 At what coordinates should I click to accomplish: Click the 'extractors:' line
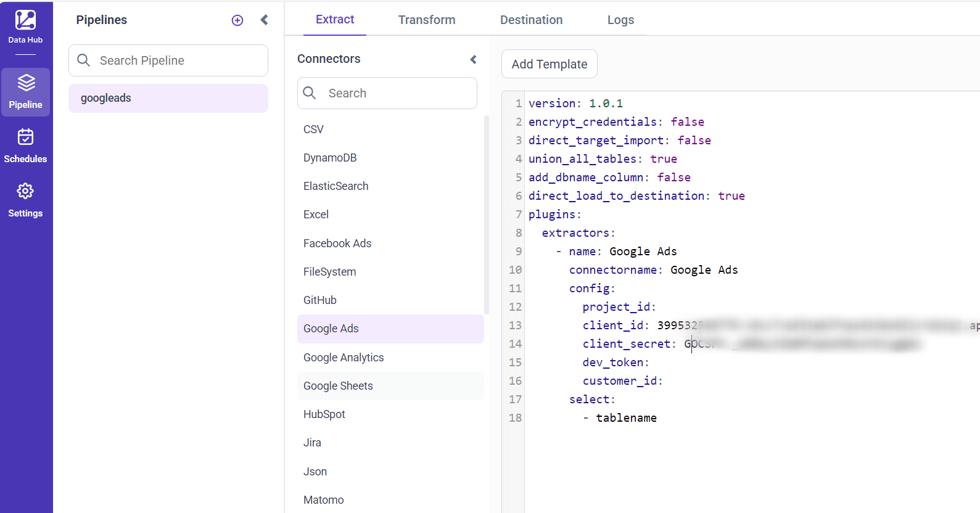coord(579,233)
